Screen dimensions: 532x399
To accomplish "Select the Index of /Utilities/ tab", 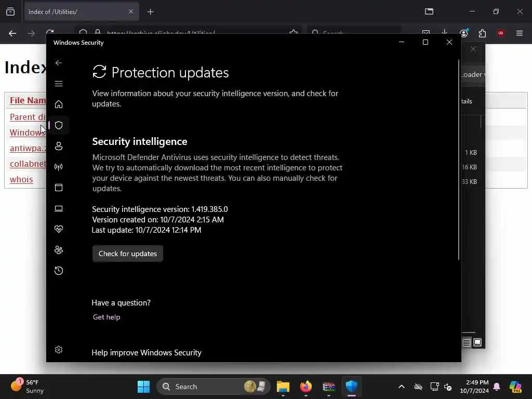I will click(82, 12).
